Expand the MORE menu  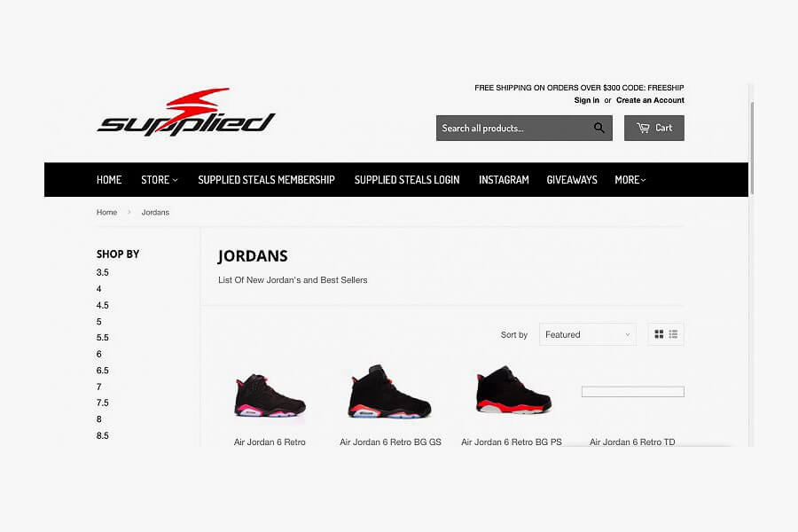point(630,180)
